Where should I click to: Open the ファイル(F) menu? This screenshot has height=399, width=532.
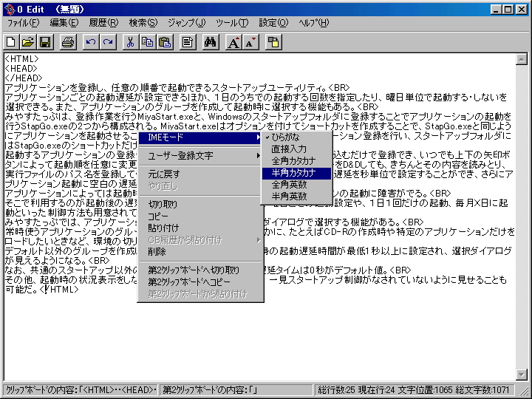point(23,23)
